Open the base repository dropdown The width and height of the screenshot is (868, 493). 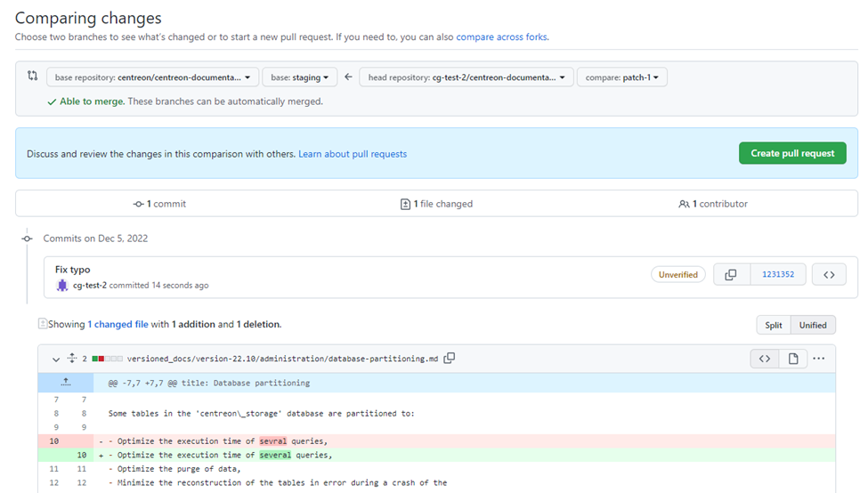152,77
